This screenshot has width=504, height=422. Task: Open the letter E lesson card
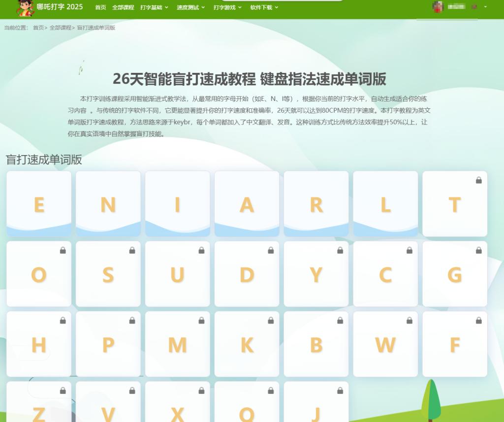[39, 204]
